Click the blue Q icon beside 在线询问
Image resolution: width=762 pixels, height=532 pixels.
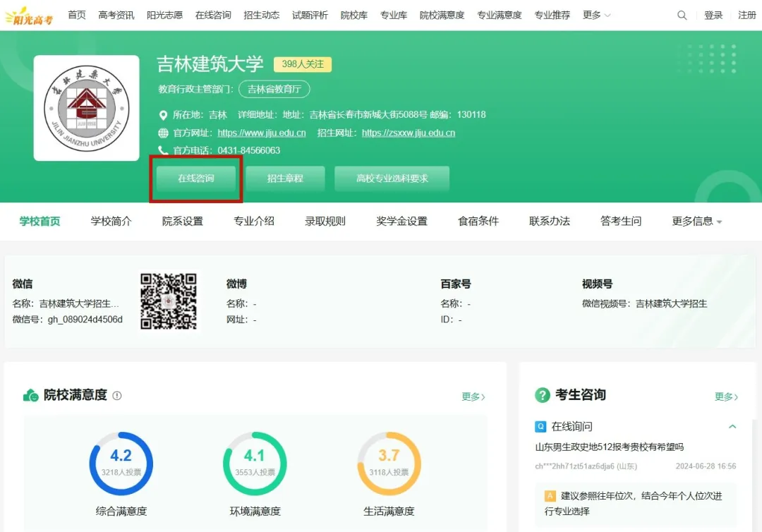click(540, 427)
